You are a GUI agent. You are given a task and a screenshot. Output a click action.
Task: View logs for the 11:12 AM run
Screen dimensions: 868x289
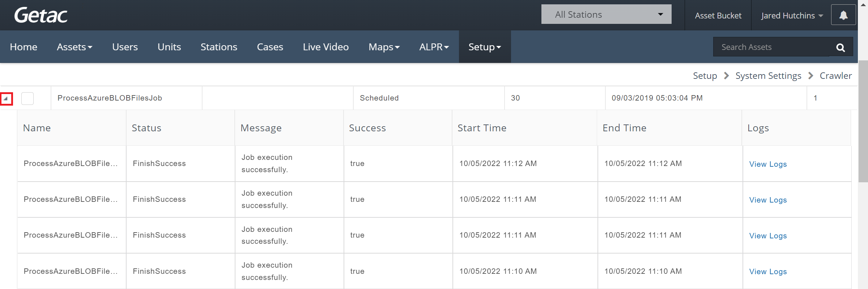click(x=768, y=164)
